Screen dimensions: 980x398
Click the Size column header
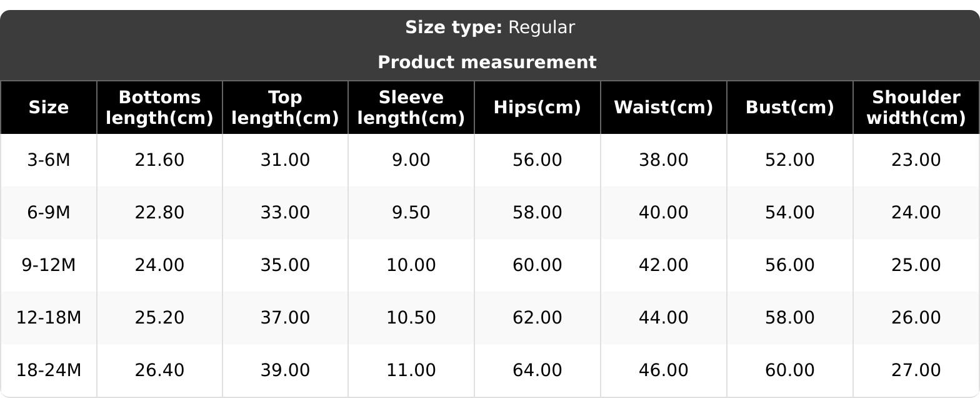[49, 108]
